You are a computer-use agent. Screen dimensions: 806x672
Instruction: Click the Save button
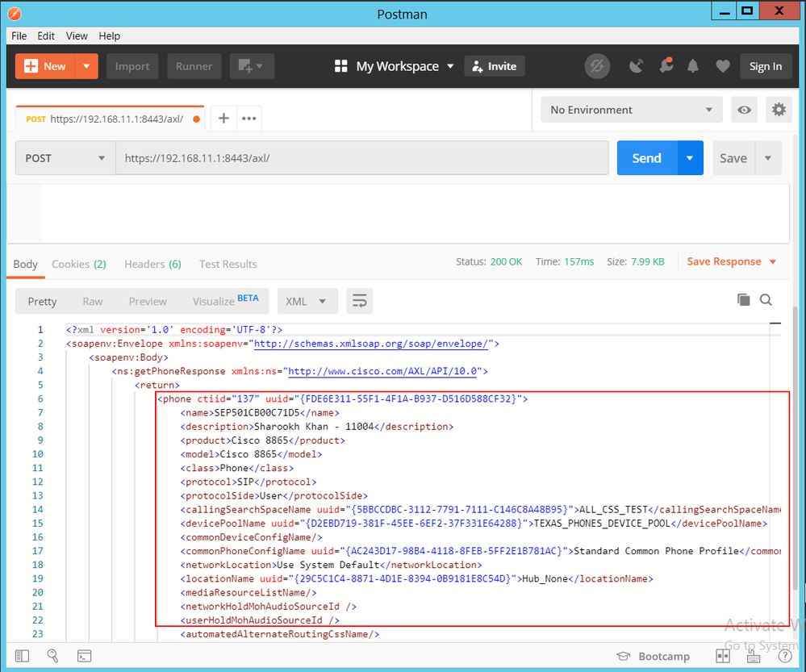(x=733, y=158)
